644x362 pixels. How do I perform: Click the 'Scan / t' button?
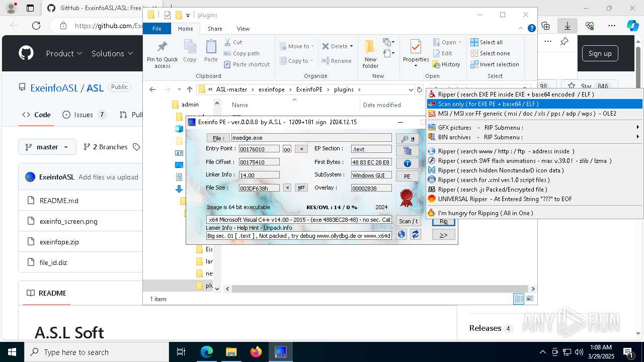408,221
